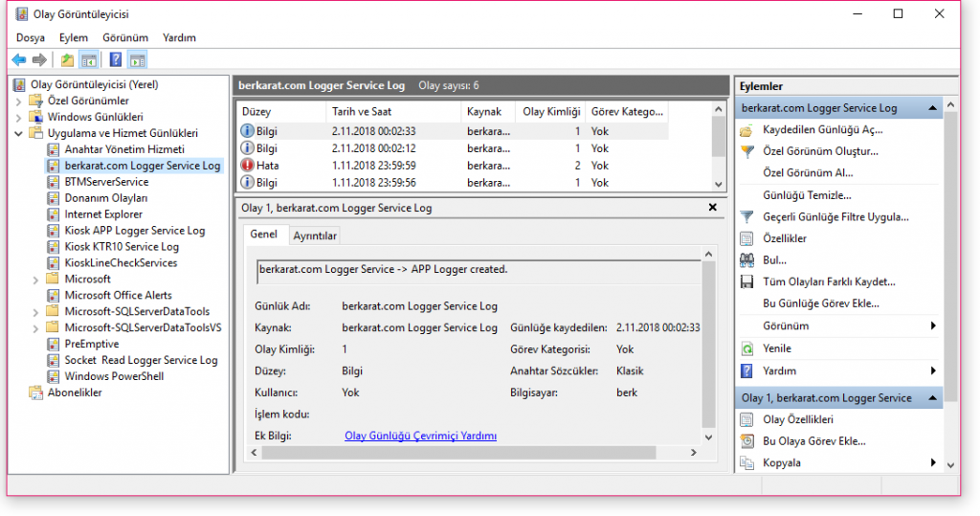Click the Back arrow toolbar icon
Image resolution: width=980 pixels, height=516 pixels.
[19, 60]
